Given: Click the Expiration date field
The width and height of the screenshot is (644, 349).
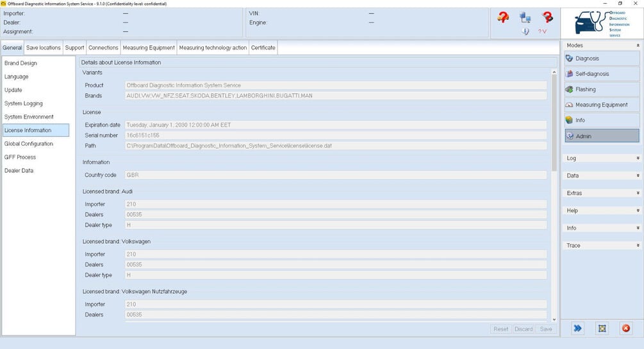Looking at the screenshot, I should coord(336,125).
